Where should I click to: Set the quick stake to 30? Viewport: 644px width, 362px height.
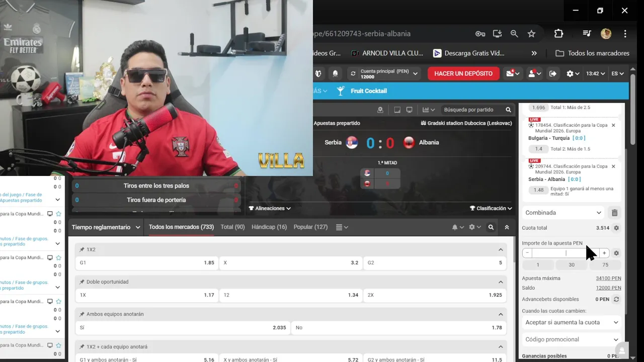(572, 265)
